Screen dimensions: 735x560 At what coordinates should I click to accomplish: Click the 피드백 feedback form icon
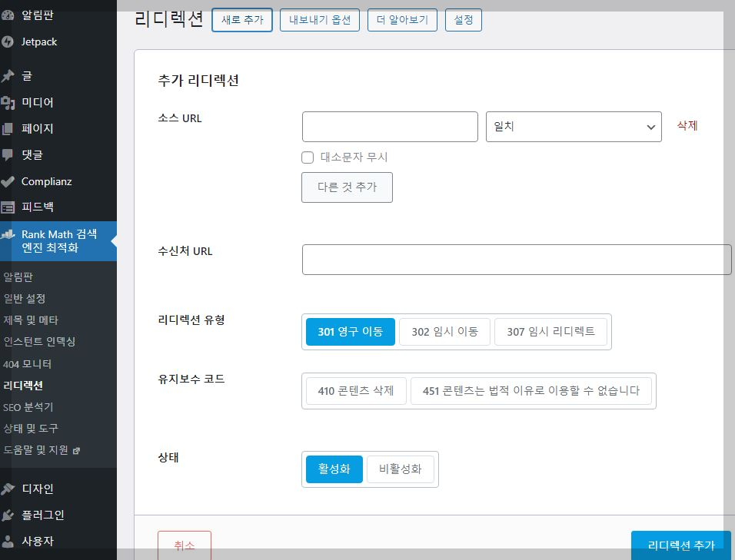pos(8,207)
